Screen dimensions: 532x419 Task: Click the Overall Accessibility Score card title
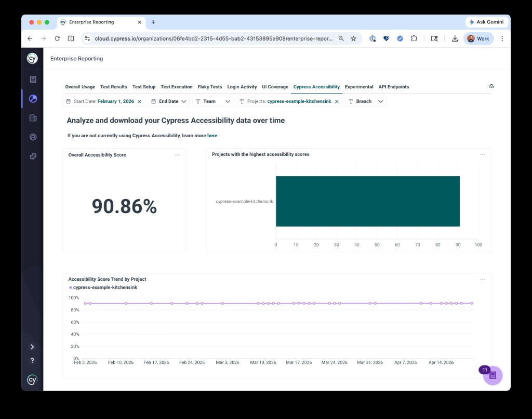pos(97,155)
